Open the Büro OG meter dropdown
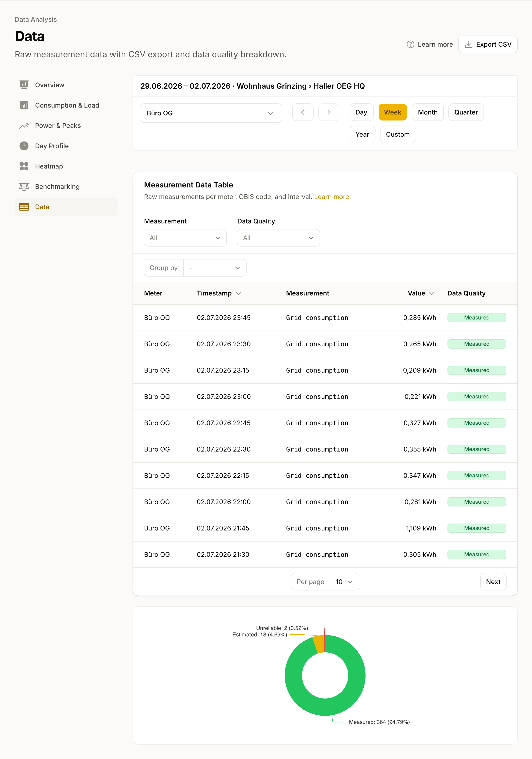This screenshot has height=759, width=532. click(211, 113)
